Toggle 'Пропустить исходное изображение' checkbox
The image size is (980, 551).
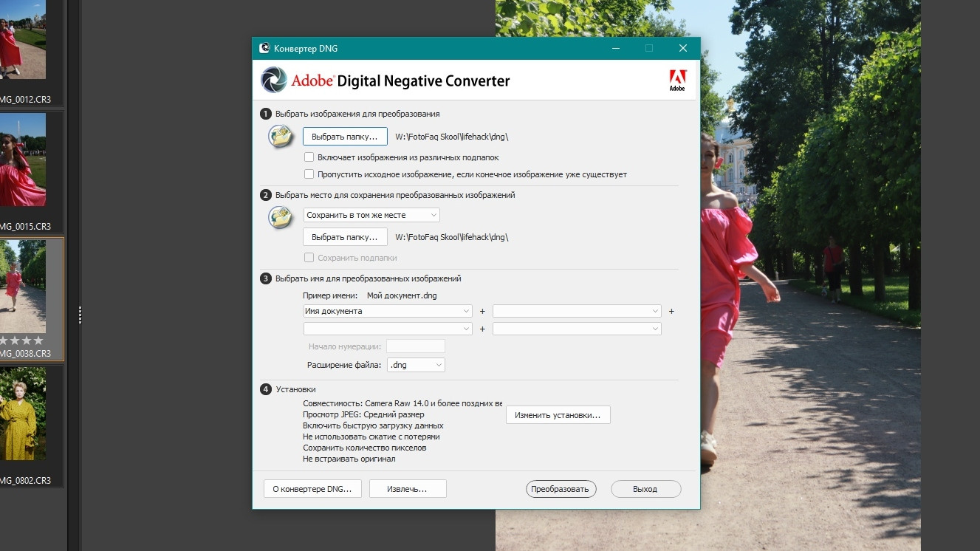(309, 174)
